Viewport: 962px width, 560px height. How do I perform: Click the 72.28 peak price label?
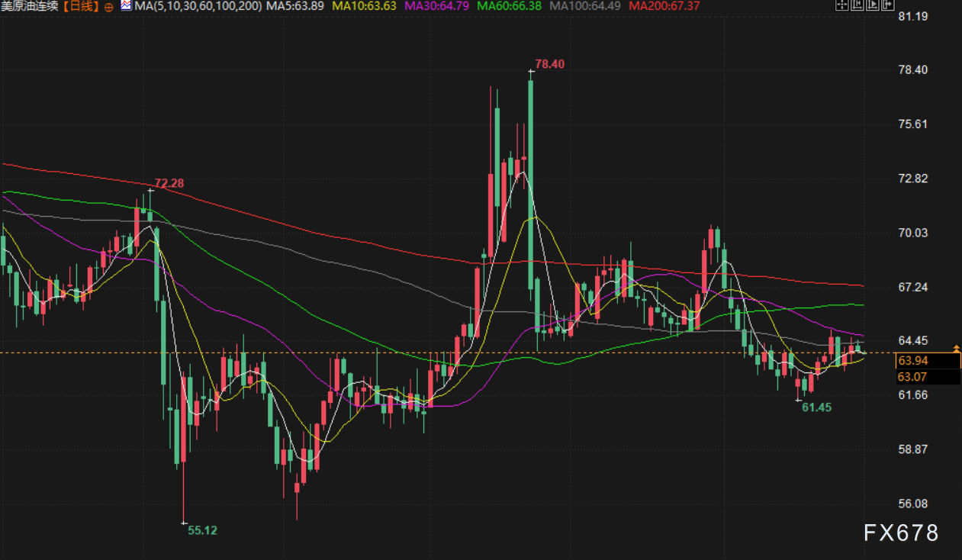(169, 183)
